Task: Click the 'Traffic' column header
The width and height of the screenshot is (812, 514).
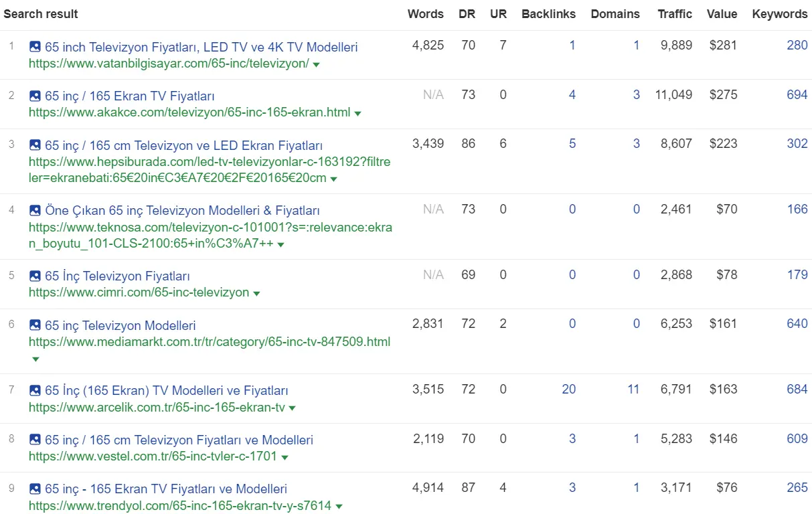Action: (x=675, y=14)
